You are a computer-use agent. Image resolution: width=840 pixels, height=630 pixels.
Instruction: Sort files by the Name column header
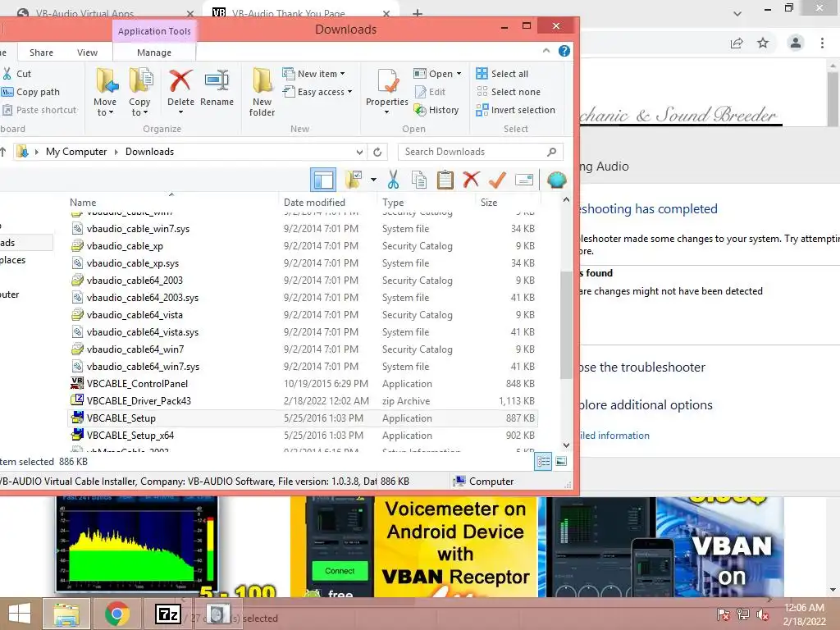(x=83, y=203)
